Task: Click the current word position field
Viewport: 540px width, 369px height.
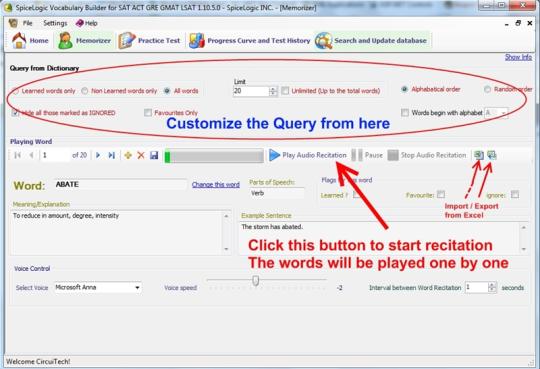Action: pos(56,155)
